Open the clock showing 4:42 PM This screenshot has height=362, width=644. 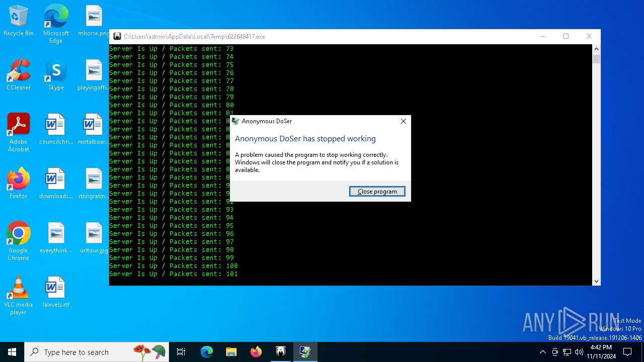pyautogui.click(x=601, y=352)
